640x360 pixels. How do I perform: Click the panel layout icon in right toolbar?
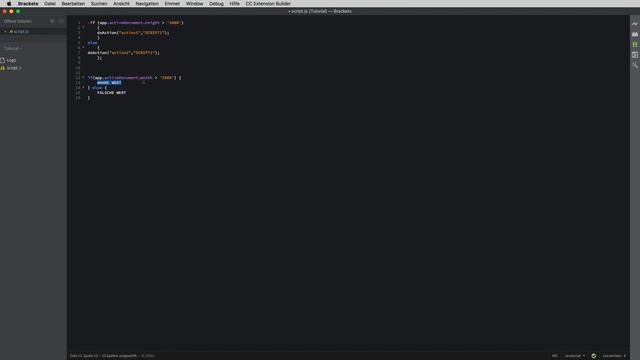click(x=635, y=55)
